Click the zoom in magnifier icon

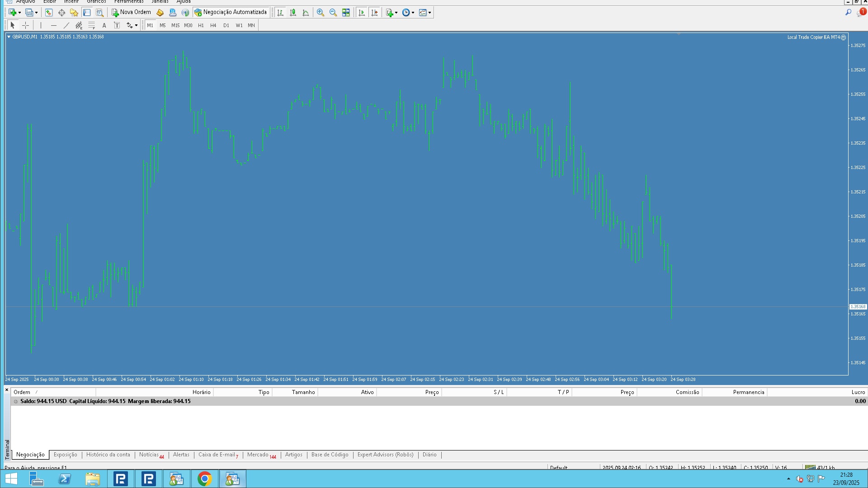pyautogui.click(x=320, y=13)
